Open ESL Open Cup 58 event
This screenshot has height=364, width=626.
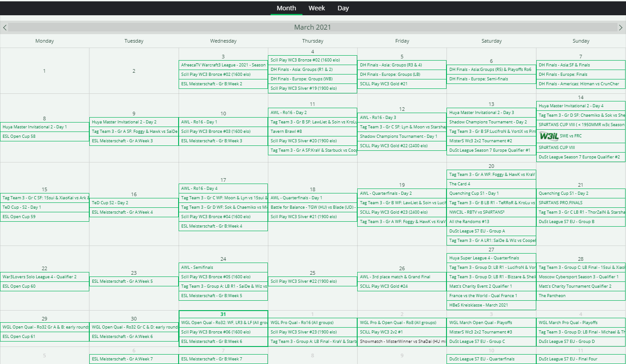click(19, 136)
